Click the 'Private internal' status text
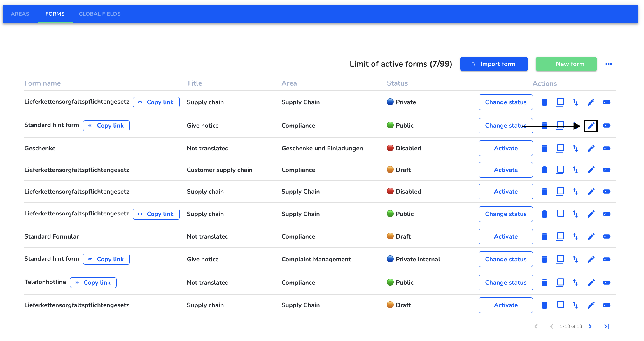644x341 pixels. click(x=418, y=259)
